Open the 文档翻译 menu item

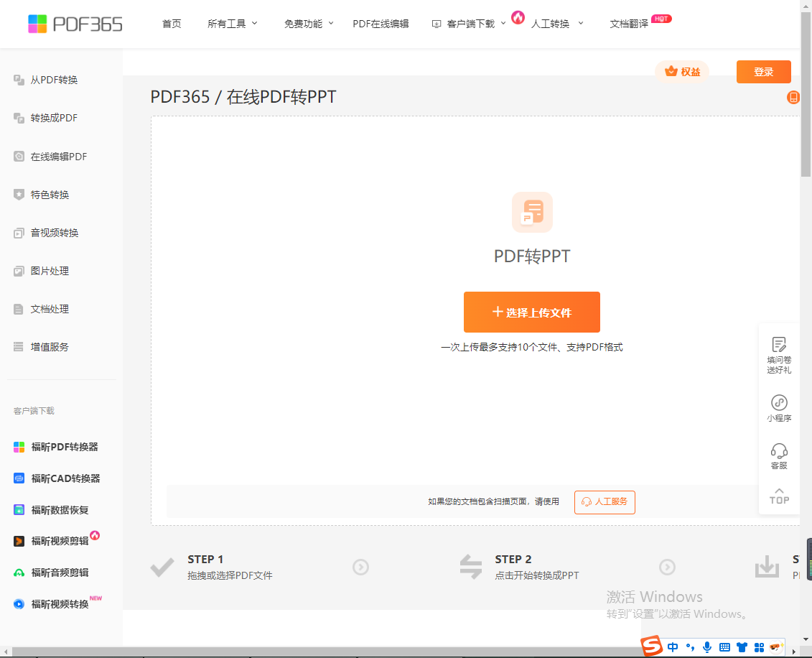629,24
